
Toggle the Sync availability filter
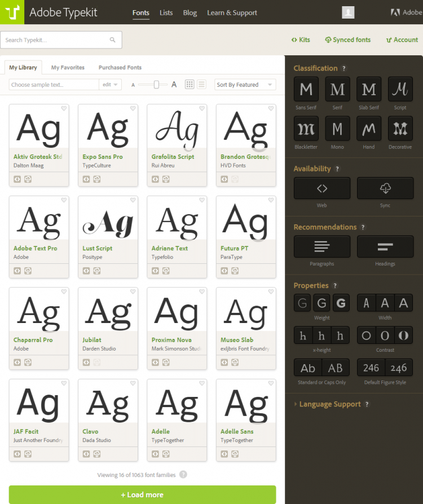pyautogui.click(x=385, y=188)
